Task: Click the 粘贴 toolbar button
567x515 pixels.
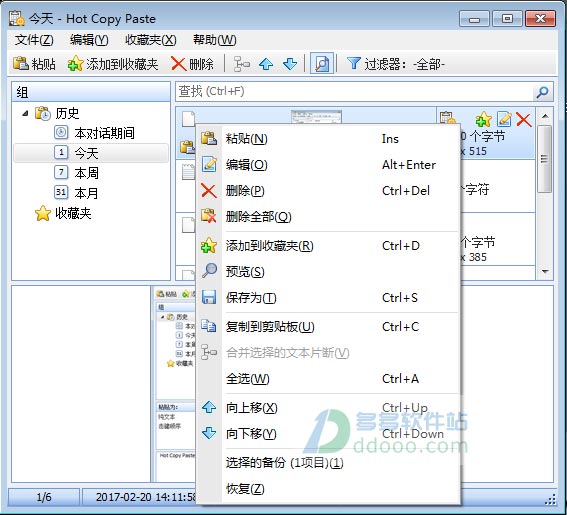Action: click(34, 64)
